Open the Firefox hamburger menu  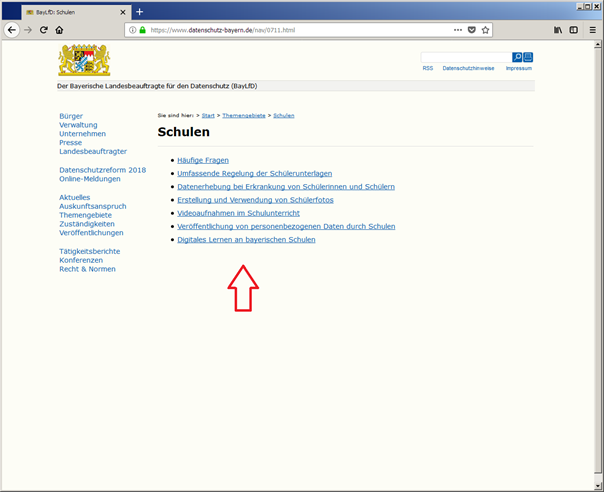point(593,30)
